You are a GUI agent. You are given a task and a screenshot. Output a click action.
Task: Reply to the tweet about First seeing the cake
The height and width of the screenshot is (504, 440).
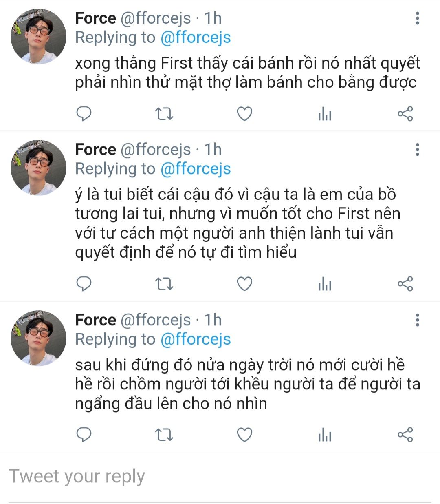click(84, 114)
